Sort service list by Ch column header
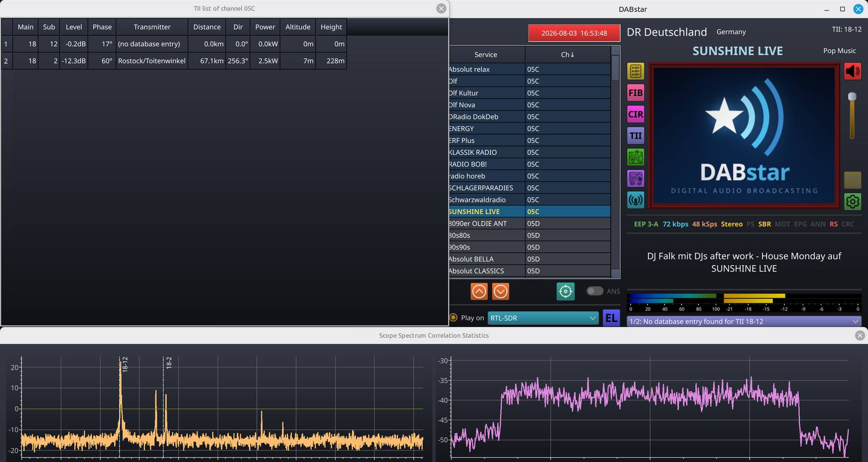This screenshot has width=868, height=462. click(568, 55)
